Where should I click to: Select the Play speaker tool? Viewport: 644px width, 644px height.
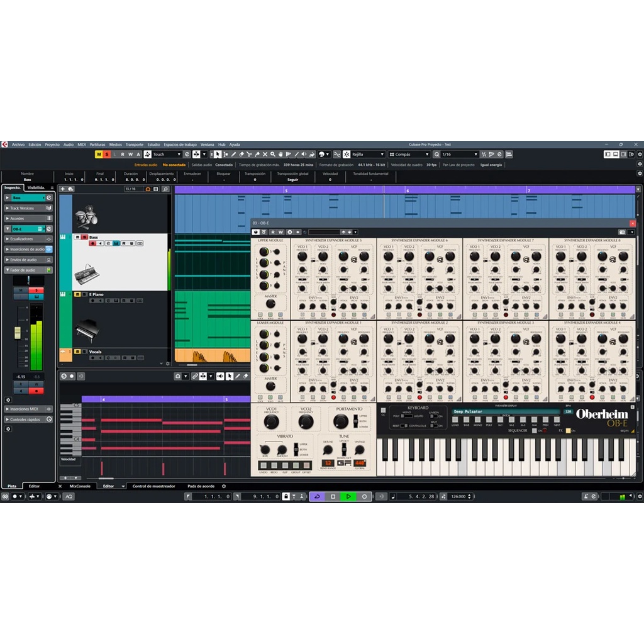(x=304, y=155)
